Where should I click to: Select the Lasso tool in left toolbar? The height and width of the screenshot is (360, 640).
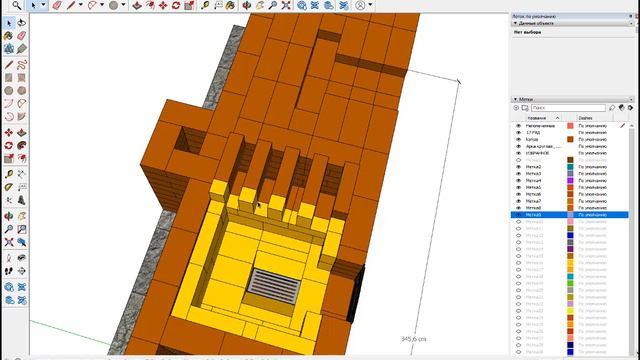pos(22,23)
